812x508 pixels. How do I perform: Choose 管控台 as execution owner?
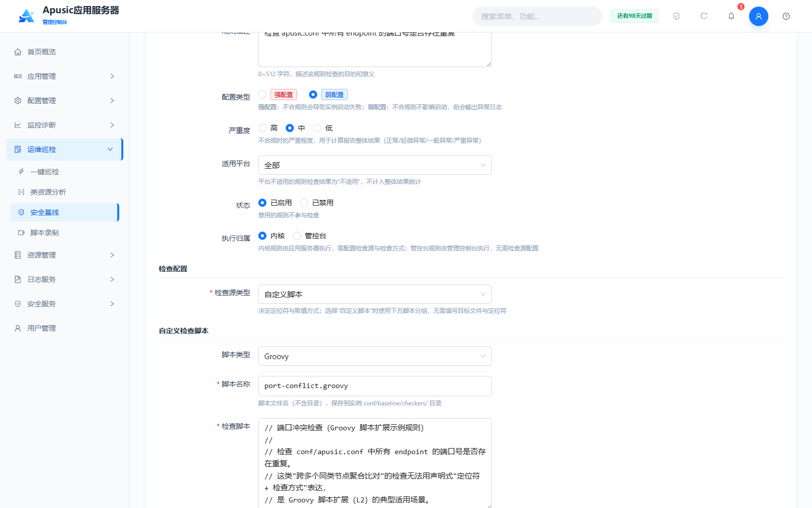point(297,236)
